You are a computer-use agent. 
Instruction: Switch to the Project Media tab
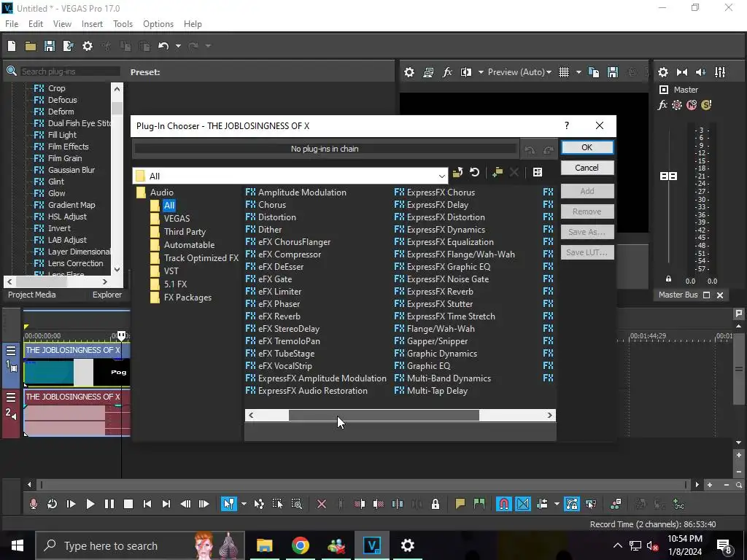pos(32,295)
